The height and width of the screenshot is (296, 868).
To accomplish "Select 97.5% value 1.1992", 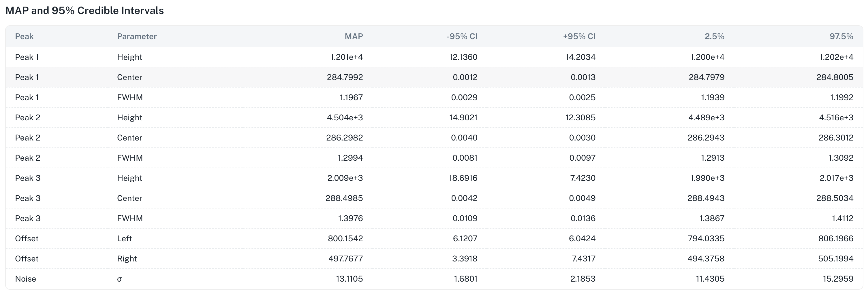I will click(842, 98).
